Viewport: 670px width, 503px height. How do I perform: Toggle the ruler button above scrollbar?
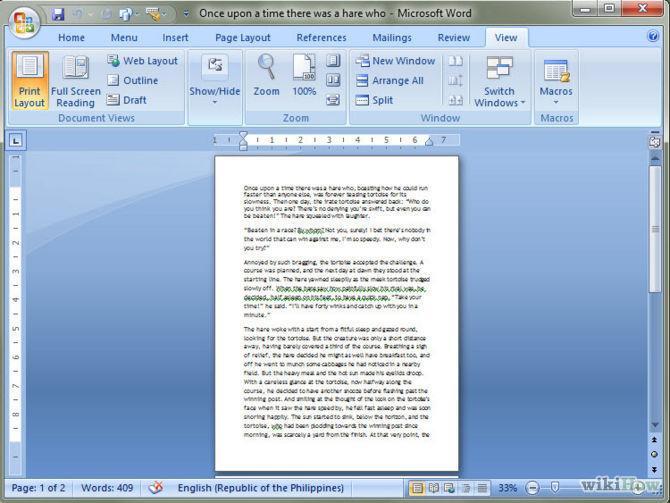[x=654, y=141]
